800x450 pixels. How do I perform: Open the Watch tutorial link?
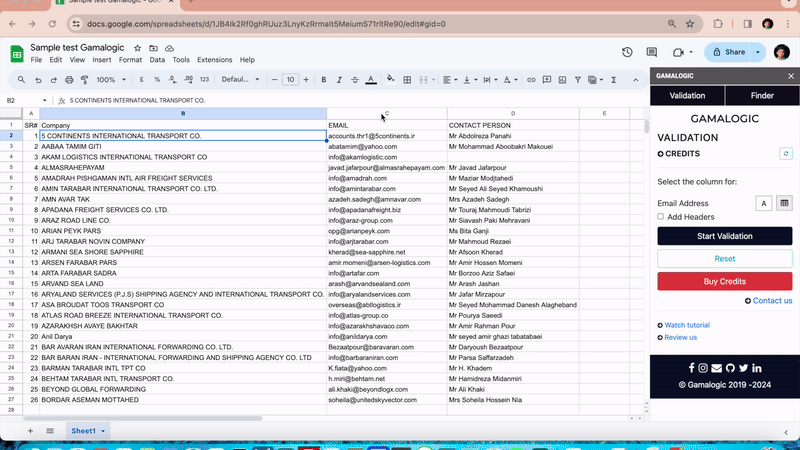pyautogui.click(x=686, y=325)
